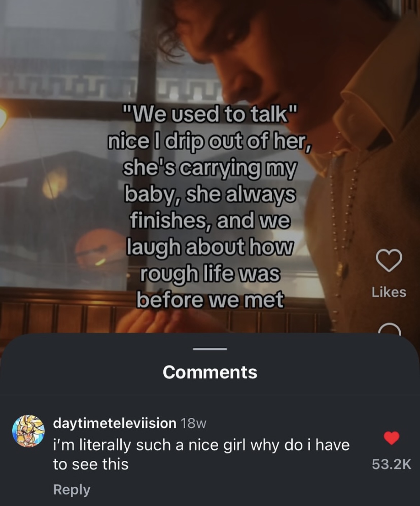Tap the "We used to talk" caption line
This screenshot has width=420, height=506.
point(211,114)
